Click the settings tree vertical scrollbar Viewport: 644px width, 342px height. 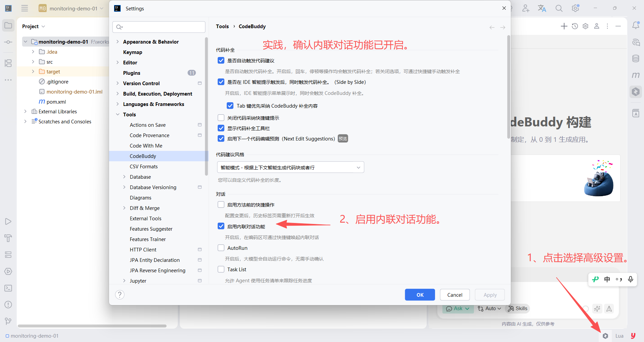coord(206,106)
